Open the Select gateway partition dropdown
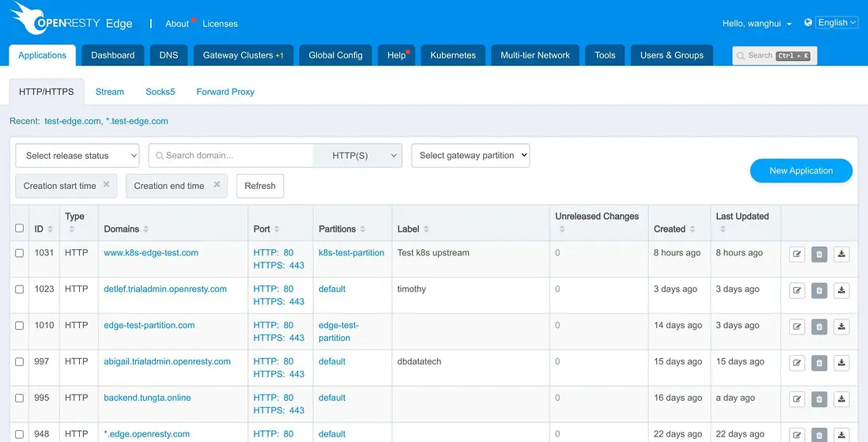This screenshot has height=442, width=868. point(470,156)
